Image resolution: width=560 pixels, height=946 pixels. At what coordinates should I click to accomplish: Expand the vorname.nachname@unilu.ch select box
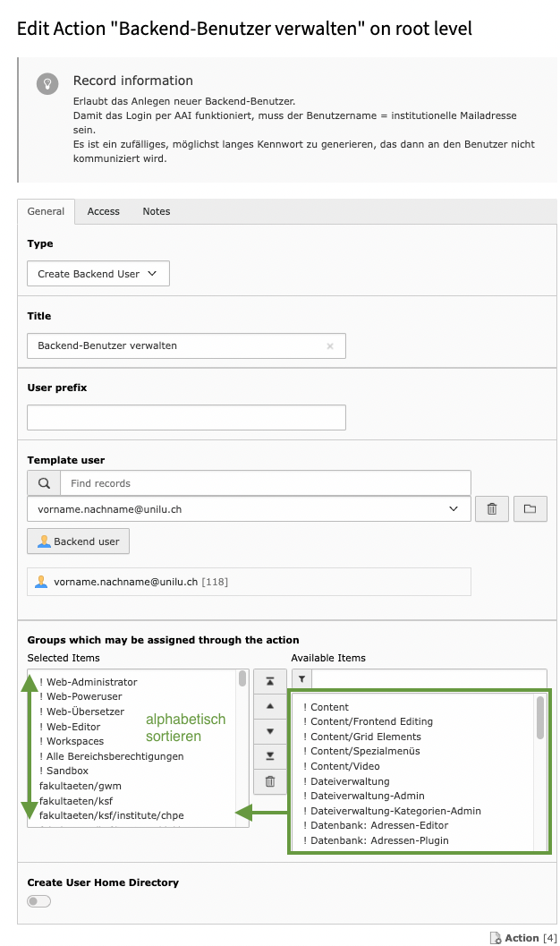[249, 509]
